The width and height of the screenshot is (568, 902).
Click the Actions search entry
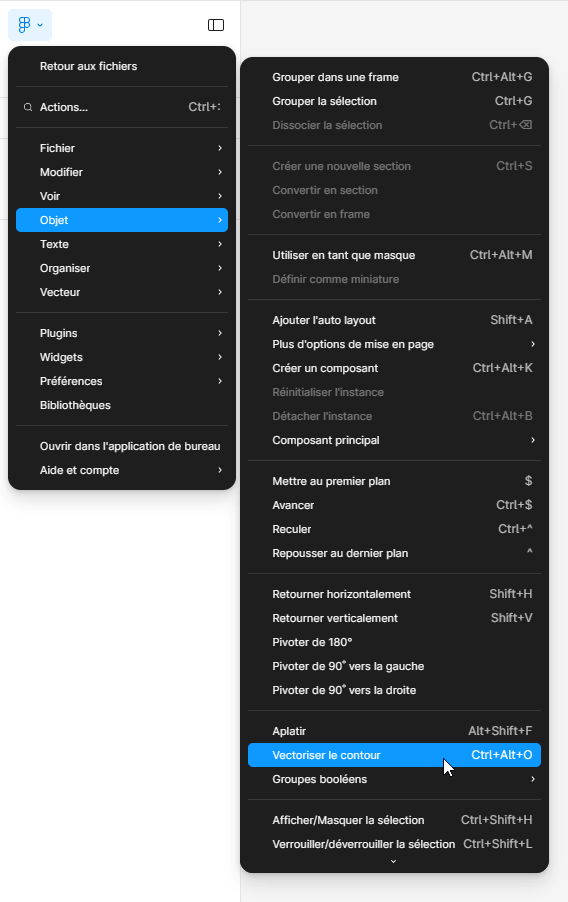(x=122, y=107)
